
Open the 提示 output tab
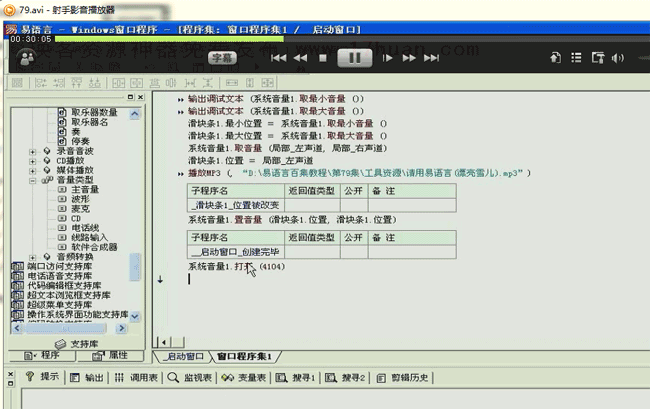click(x=42, y=377)
